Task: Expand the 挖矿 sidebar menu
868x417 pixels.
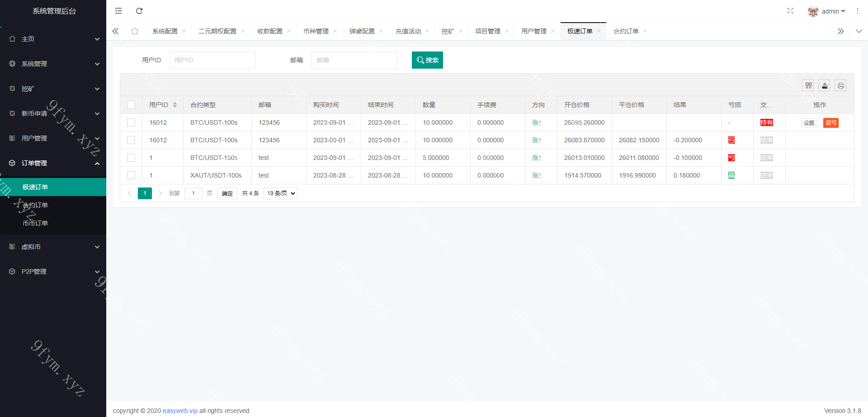Action: coord(53,89)
